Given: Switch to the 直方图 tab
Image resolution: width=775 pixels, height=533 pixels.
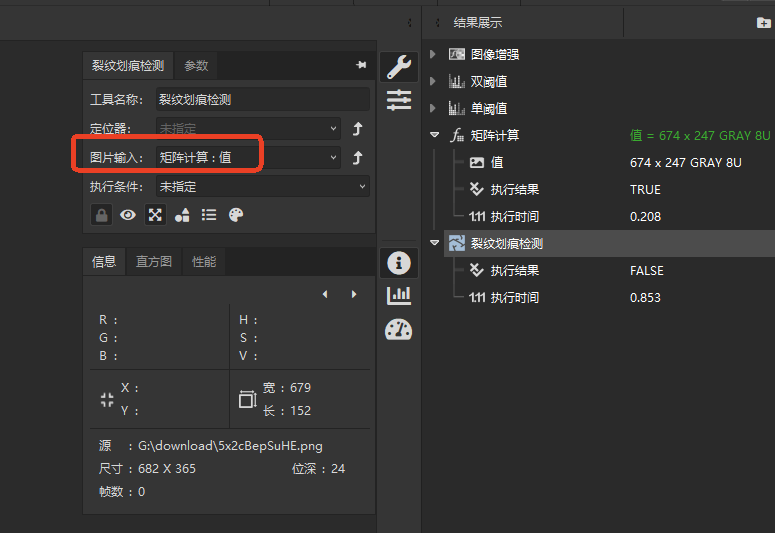Looking at the screenshot, I should (x=154, y=262).
